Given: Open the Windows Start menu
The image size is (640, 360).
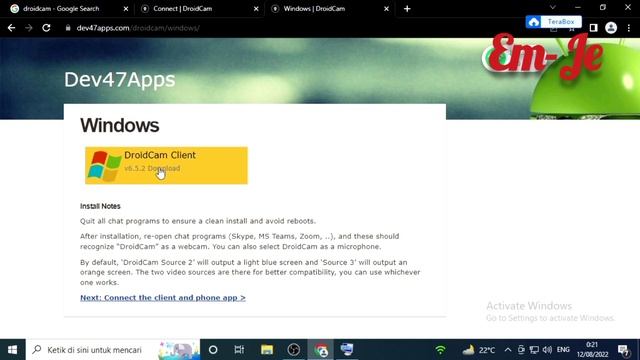Looking at the screenshot, I should tap(13, 350).
